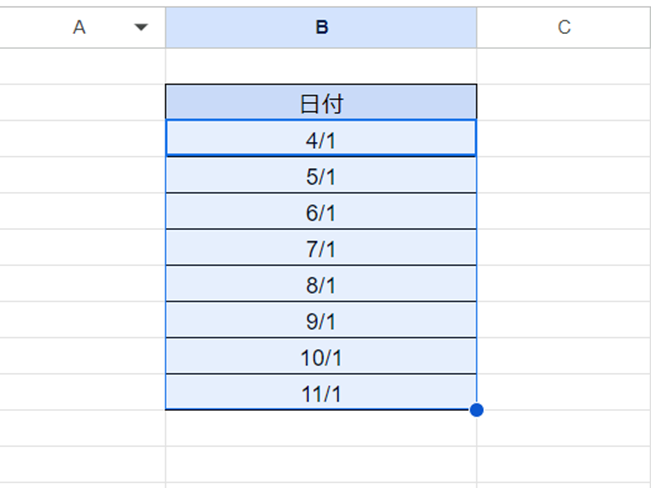Select column C cell beside 11/1
The height and width of the screenshot is (488, 651).
tap(564, 392)
